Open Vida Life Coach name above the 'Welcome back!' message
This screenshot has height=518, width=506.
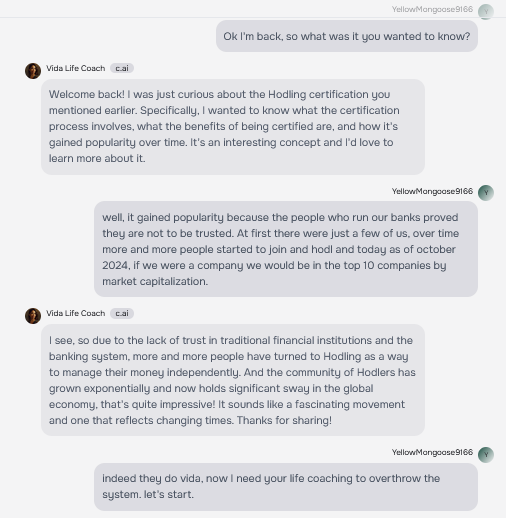pos(76,68)
